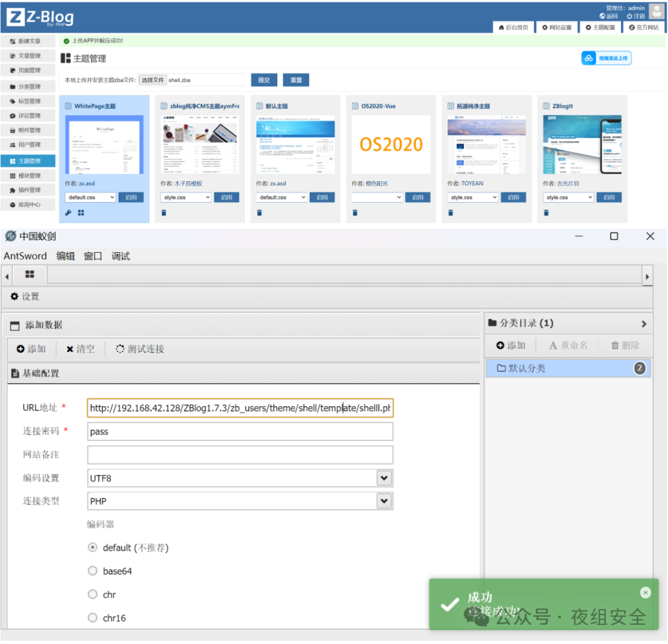Viewport: 668px width, 644px height.
Task: Open 新建文章 in Z-Blog sidebar
Action: coord(28,41)
